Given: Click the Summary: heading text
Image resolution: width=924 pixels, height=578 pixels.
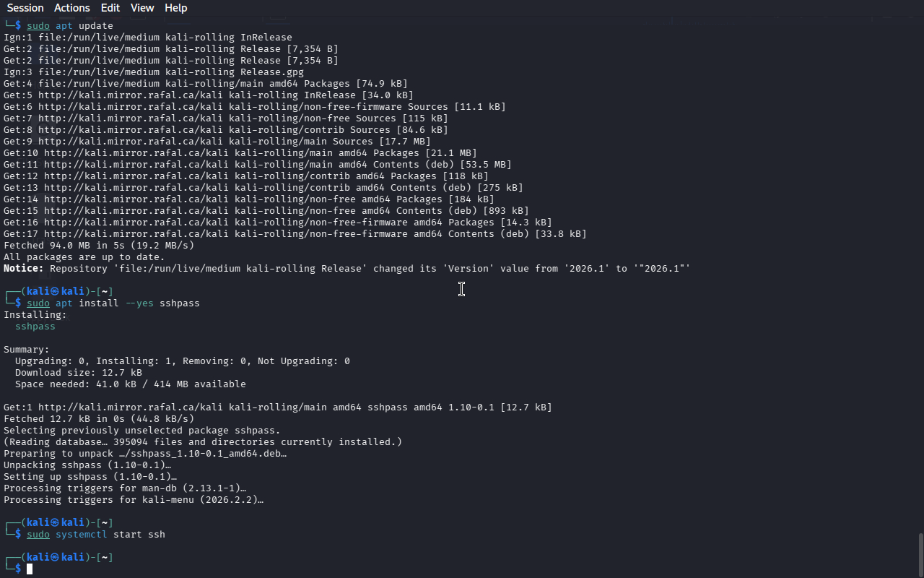Looking at the screenshot, I should coord(26,350).
